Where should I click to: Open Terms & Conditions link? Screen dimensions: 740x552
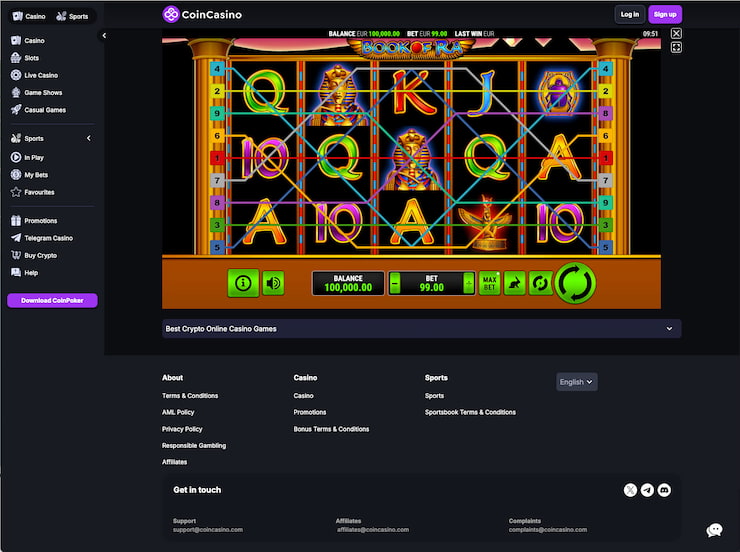pyautogui.click(x=190, y=395)
